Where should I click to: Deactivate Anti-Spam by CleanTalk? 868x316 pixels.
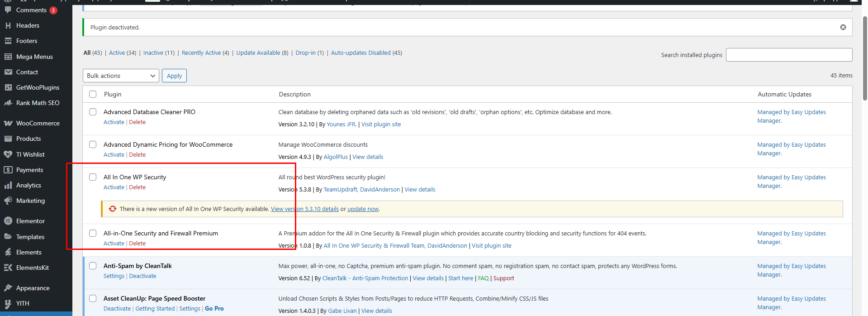tap(143, 276)
